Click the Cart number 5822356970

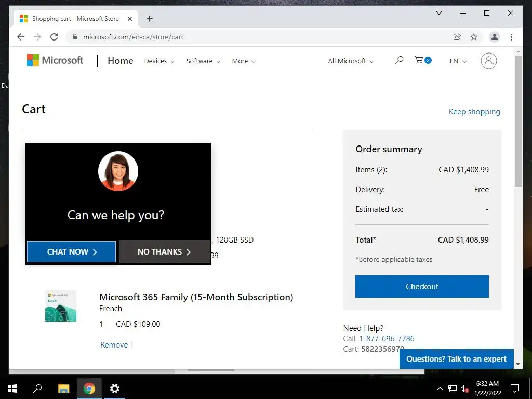pyautogui.click(x=382, y=349)
